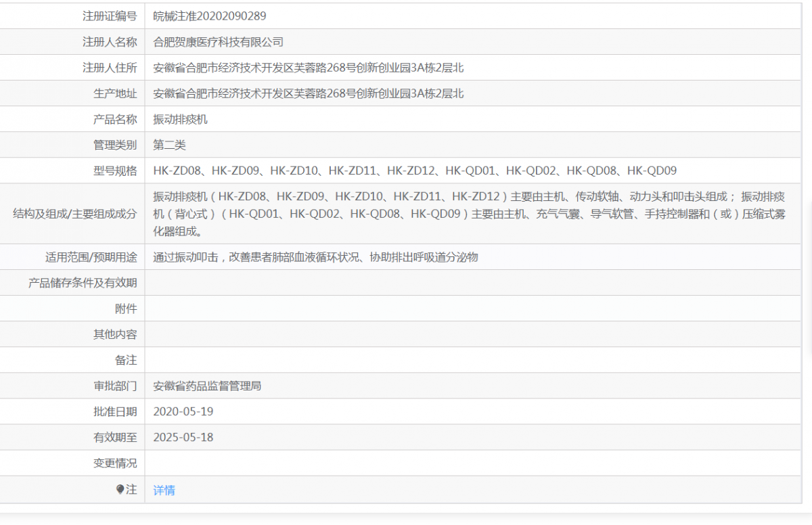This screenshot has width=812, height=525.
Task: Select management category 第二类
Action: pyautogui.click(x=170, y=145)
